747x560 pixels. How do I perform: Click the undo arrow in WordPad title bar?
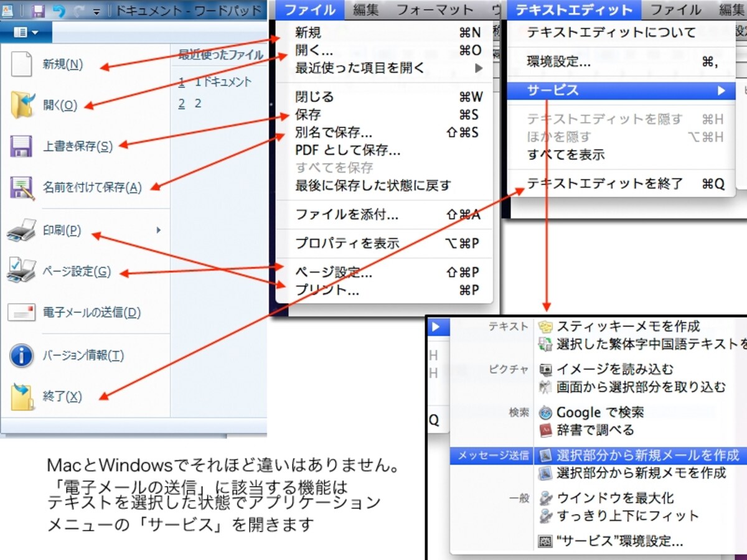coord(59,10)
